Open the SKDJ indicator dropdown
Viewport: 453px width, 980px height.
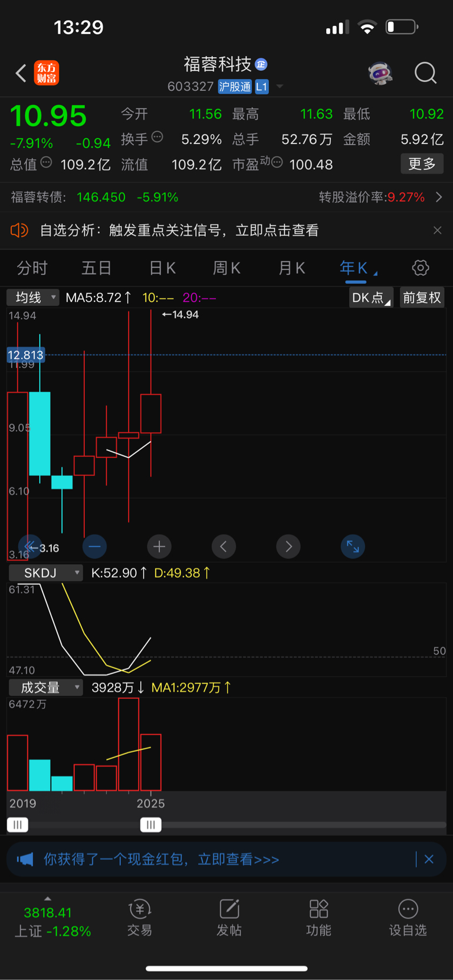45,573
